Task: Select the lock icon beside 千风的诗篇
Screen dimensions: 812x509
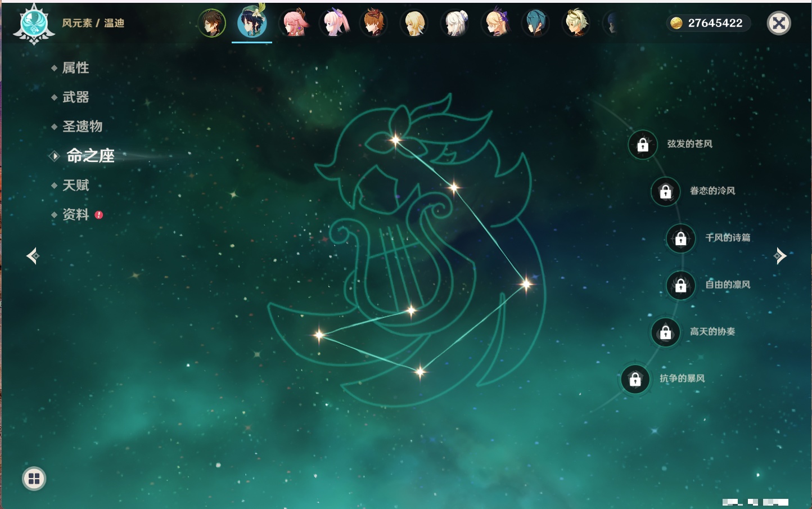Action: click(681, 238)
